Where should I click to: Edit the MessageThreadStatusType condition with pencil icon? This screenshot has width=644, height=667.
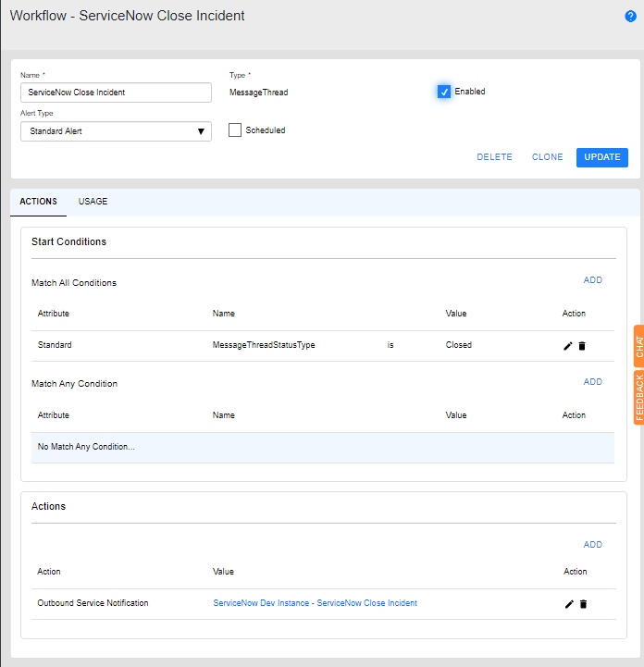[x=568, y=346]
